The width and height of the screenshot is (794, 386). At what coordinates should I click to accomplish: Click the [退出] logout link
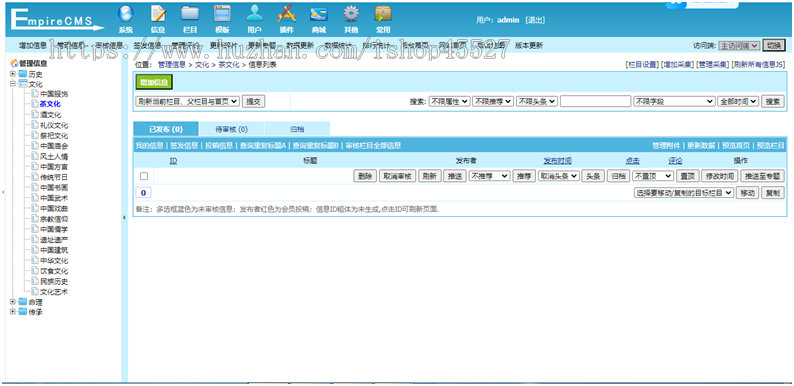click(x=535, y=20)
